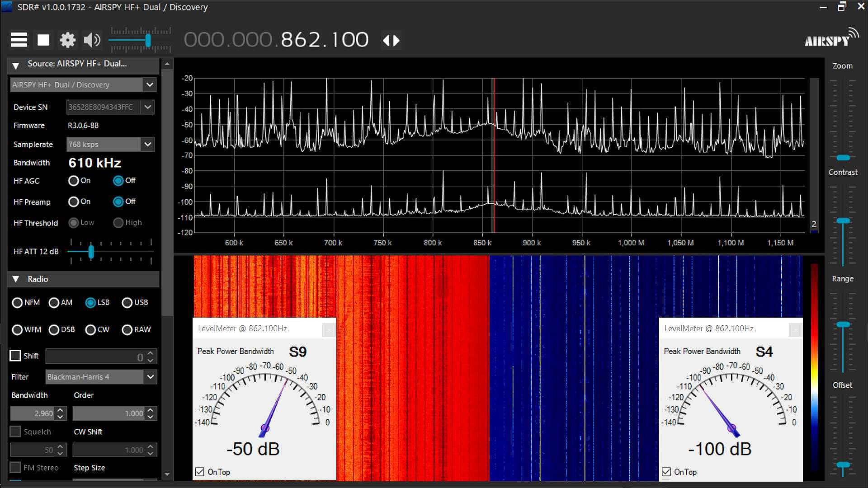Minimize the SDR# window
Screen dimensions: 868x488
[x=823, y=7]
